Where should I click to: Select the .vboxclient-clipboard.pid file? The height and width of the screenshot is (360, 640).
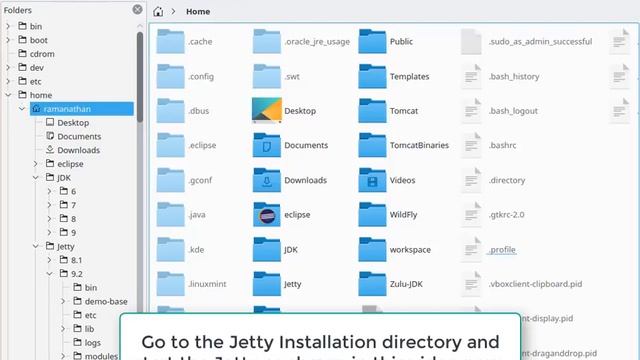[536, 284]
